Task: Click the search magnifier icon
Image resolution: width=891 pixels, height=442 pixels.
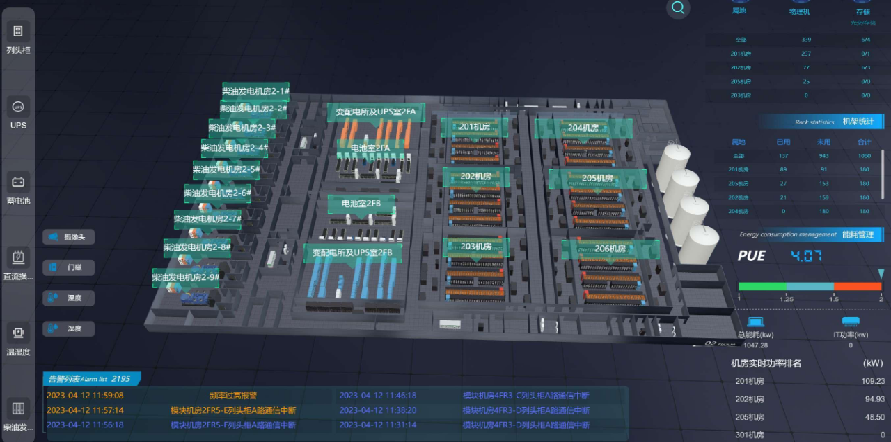Action: click(680, 9)
